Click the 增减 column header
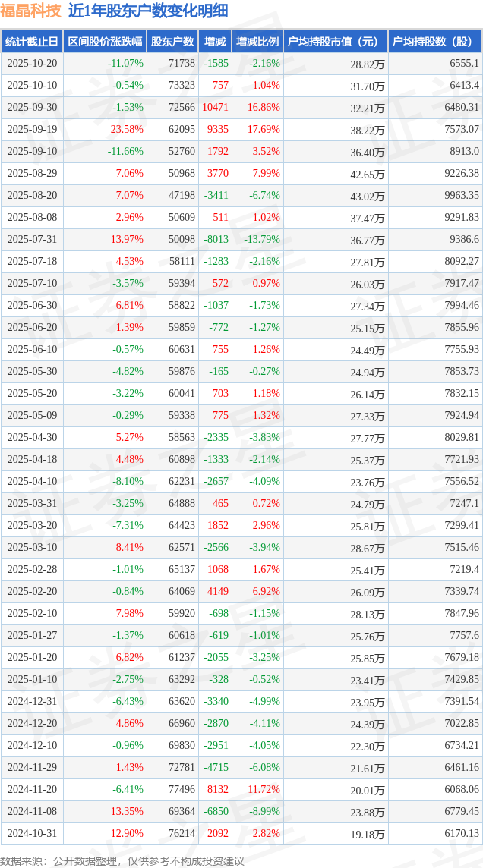483x868 pixels. 215,42
